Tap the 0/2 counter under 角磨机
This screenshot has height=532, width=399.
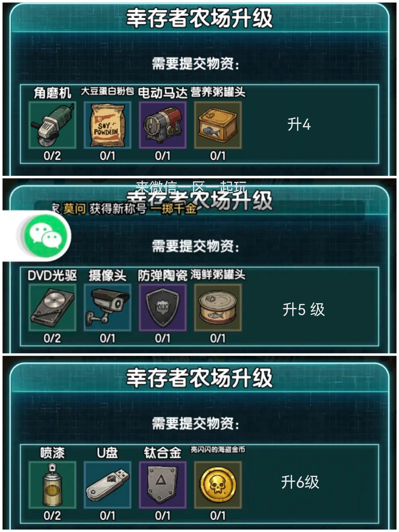52,156
